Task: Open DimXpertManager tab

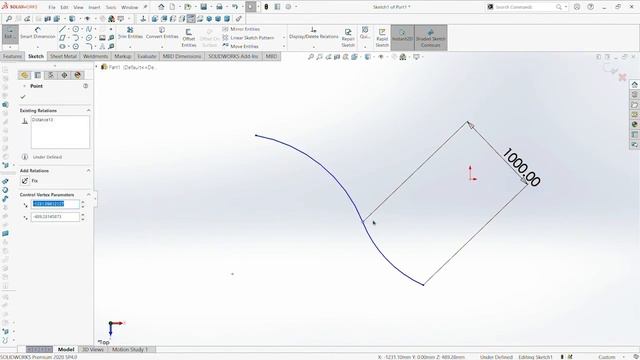Action: tap(64, 75)
